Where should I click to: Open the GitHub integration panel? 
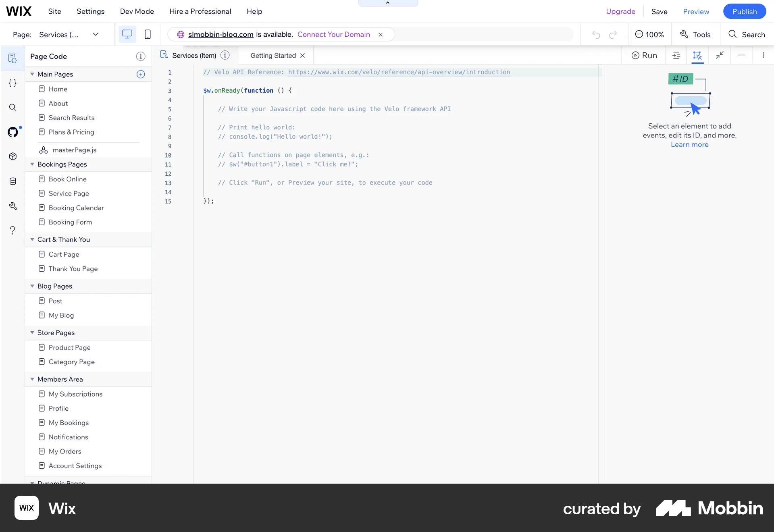12,132
